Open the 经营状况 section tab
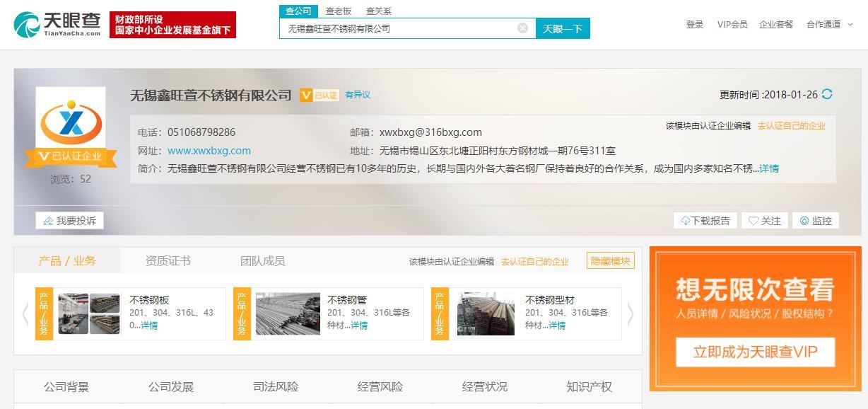 485,387
